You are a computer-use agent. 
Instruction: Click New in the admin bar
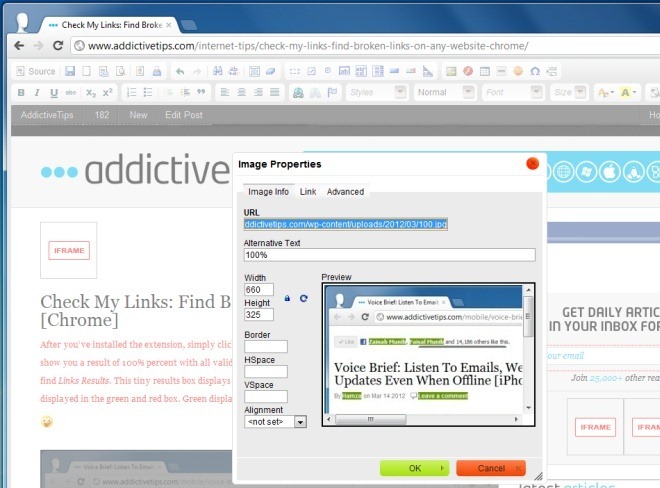tap(138, 115)
